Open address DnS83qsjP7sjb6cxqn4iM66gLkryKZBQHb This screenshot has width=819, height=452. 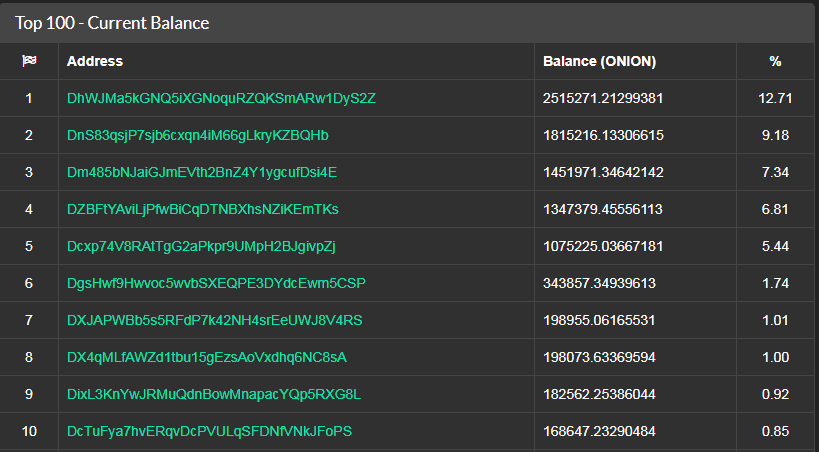point(197,135)
